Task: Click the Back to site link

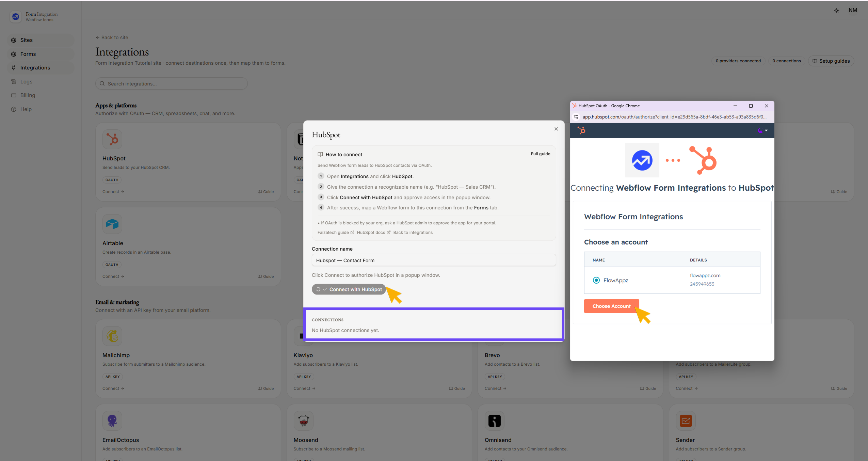Action: 112,37
